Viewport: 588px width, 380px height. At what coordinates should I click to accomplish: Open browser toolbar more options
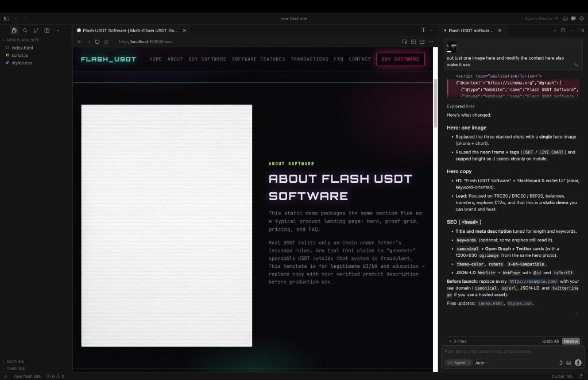[431, 42]
